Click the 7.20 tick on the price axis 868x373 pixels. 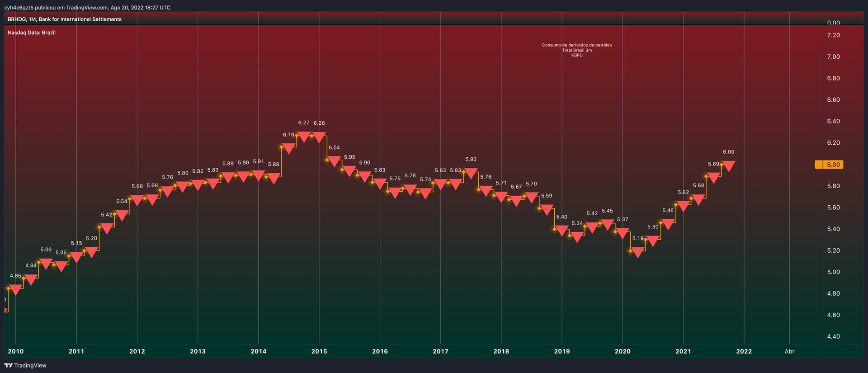pyautogui.click(x=833, y=35)
